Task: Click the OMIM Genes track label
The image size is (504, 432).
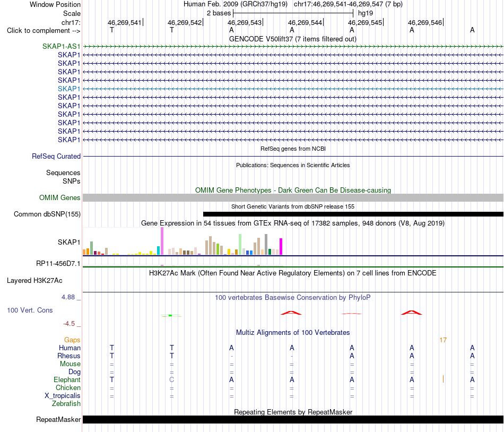Action: pyautogui.click(x=59, y=197)
